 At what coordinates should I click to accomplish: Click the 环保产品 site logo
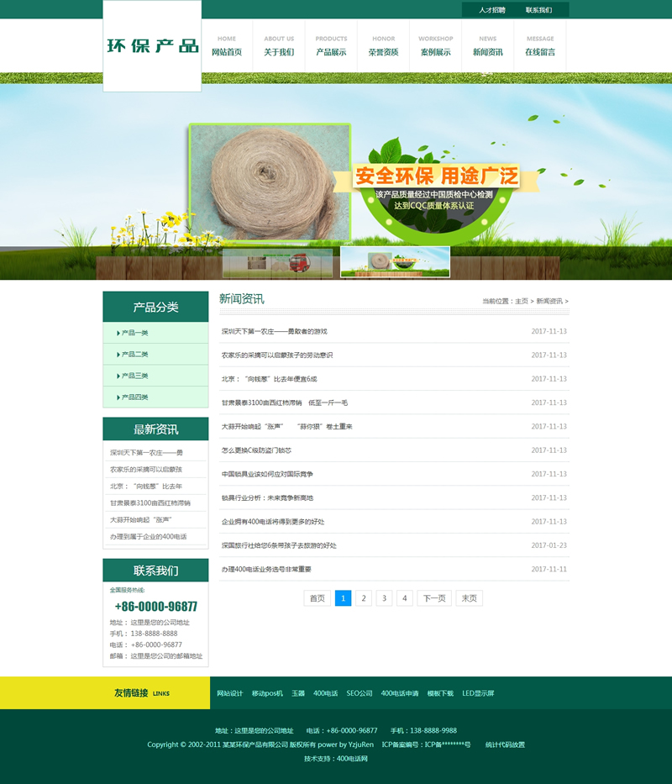pos(152,45)
